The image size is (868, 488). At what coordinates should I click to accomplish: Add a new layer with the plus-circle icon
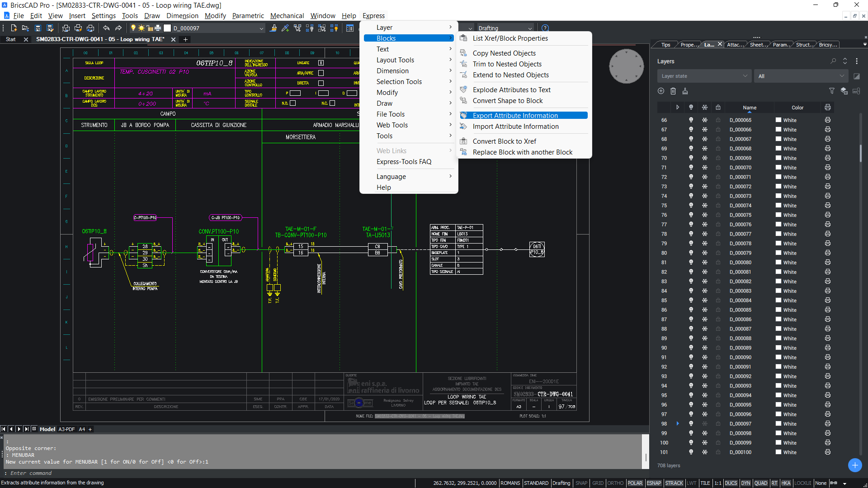click(x=661, y=91)
